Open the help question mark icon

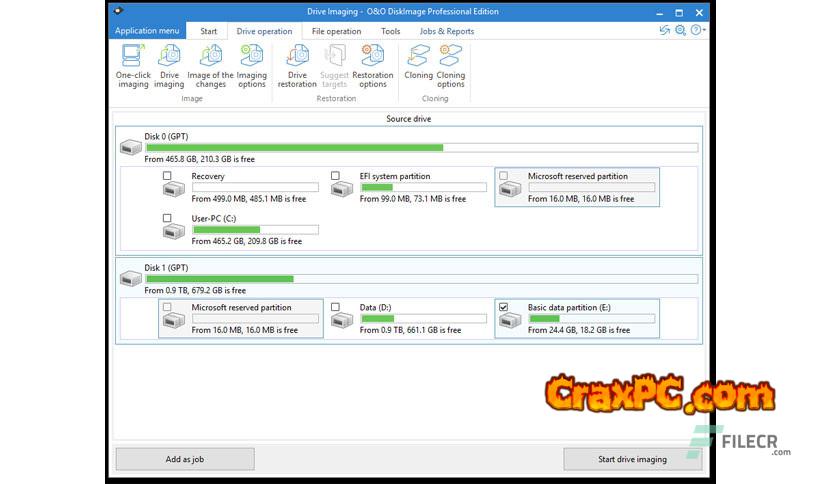(696, 30)
